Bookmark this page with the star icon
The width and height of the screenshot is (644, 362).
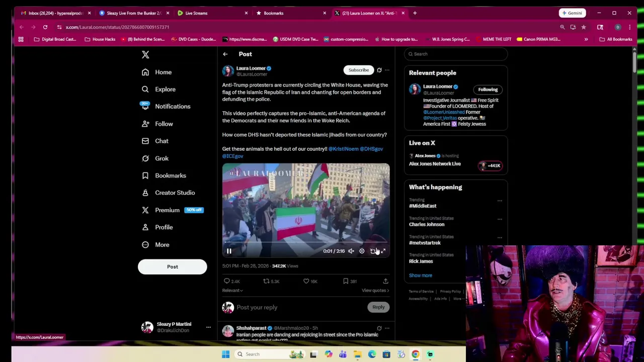[x=584, y=27]
